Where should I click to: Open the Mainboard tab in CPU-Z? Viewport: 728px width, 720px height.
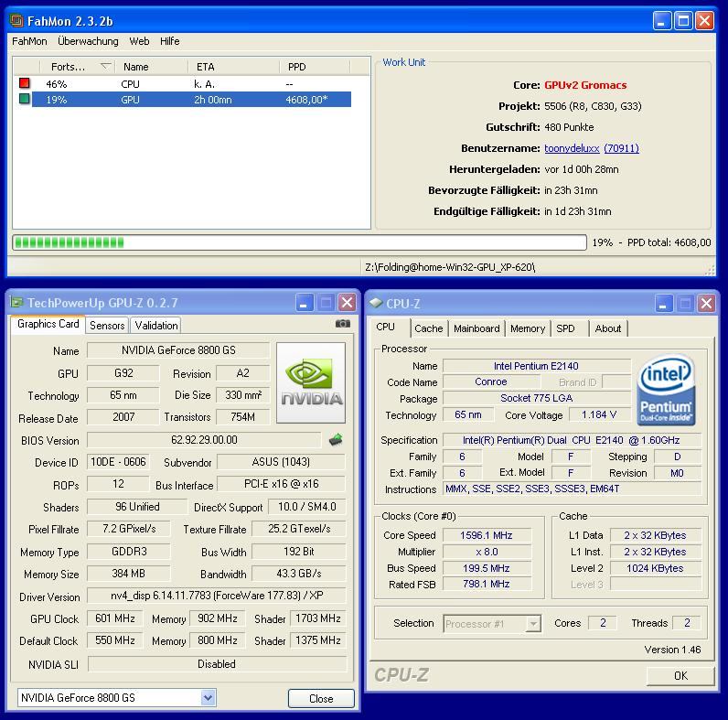pyautogui.click(x=476, y=328)
